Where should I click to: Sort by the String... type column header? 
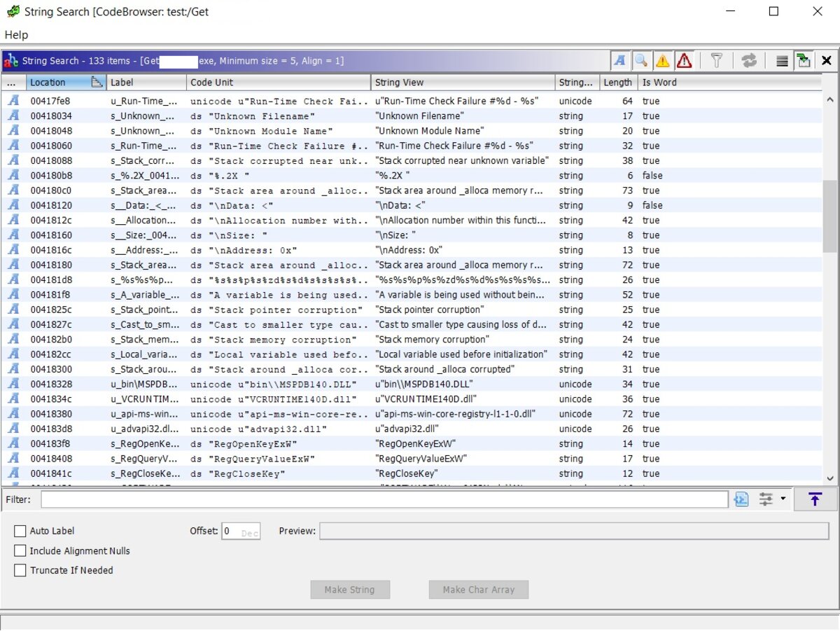(x=577, y=83)
